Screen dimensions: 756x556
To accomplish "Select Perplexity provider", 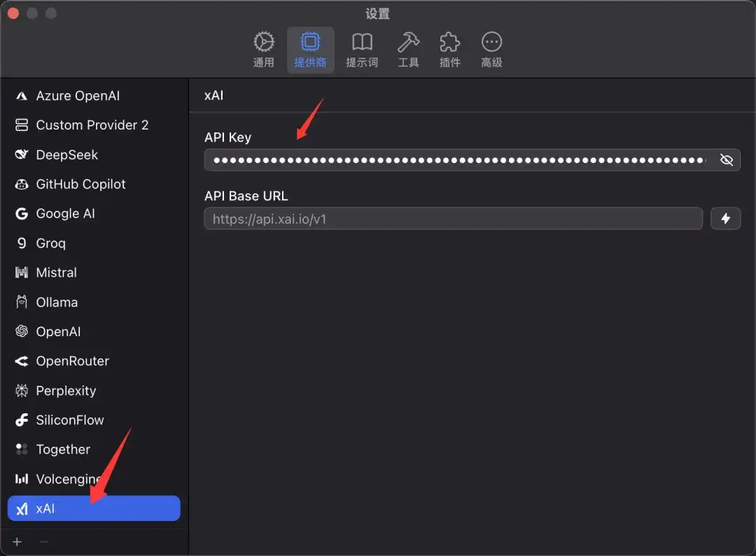I will coord(94,391).
